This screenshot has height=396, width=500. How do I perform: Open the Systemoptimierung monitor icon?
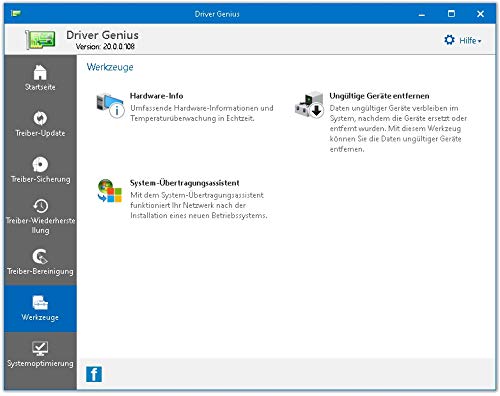[x=40, y=348]
